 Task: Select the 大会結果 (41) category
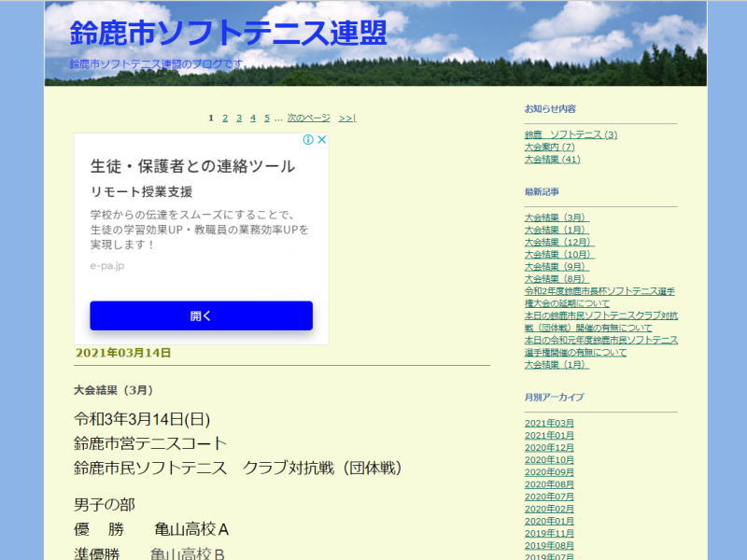(x=552, y=160)
